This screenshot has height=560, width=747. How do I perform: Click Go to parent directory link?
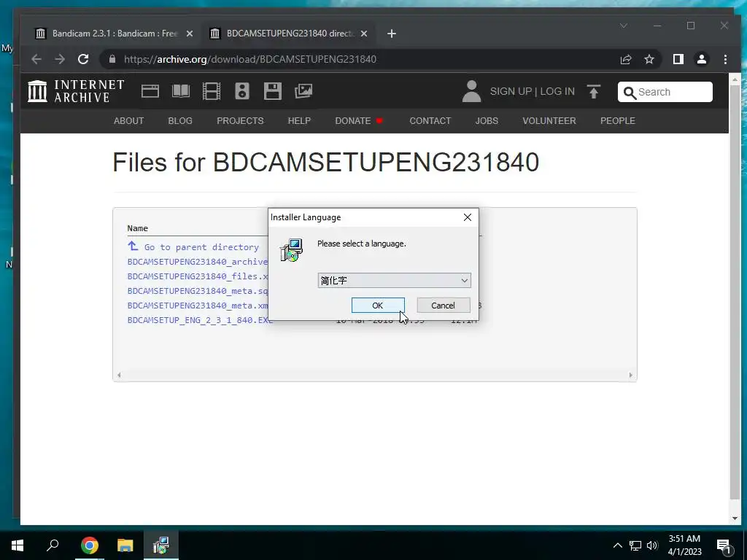coord(193,246)
